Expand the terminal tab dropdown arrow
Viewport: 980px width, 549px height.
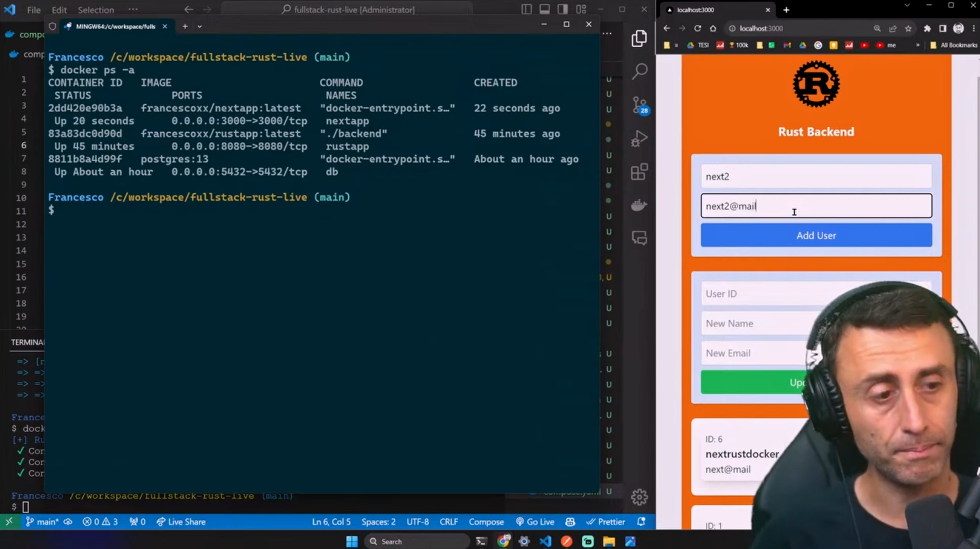coord(199,26)
